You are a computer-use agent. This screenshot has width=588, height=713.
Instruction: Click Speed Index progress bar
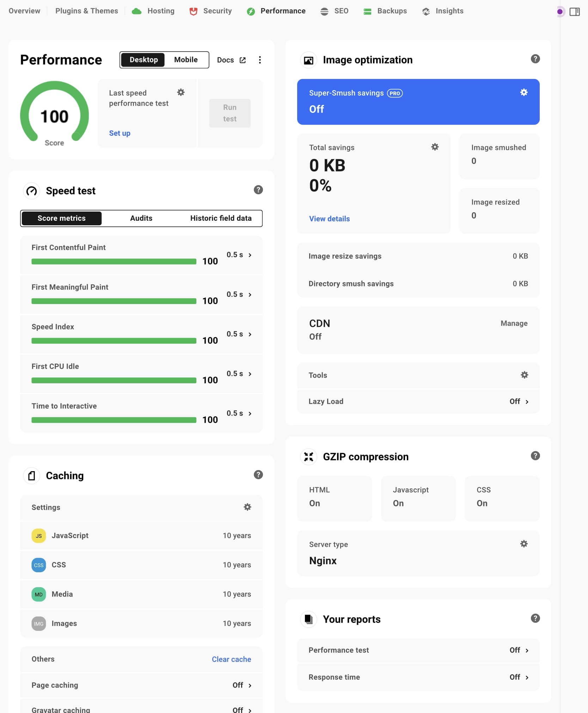tap(114, 341)
